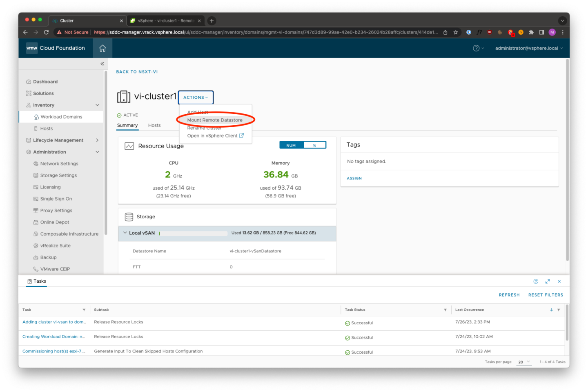Screen dimensions: 588x392
Task: Switch resource usage display to percentage
Action: (x=314, y=145)
